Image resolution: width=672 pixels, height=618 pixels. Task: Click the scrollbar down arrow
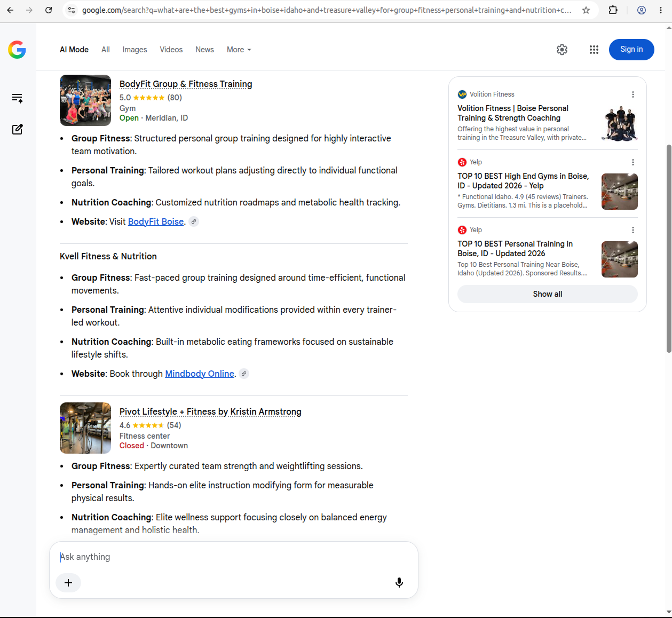pyautogui.click(x=669, y=612)
